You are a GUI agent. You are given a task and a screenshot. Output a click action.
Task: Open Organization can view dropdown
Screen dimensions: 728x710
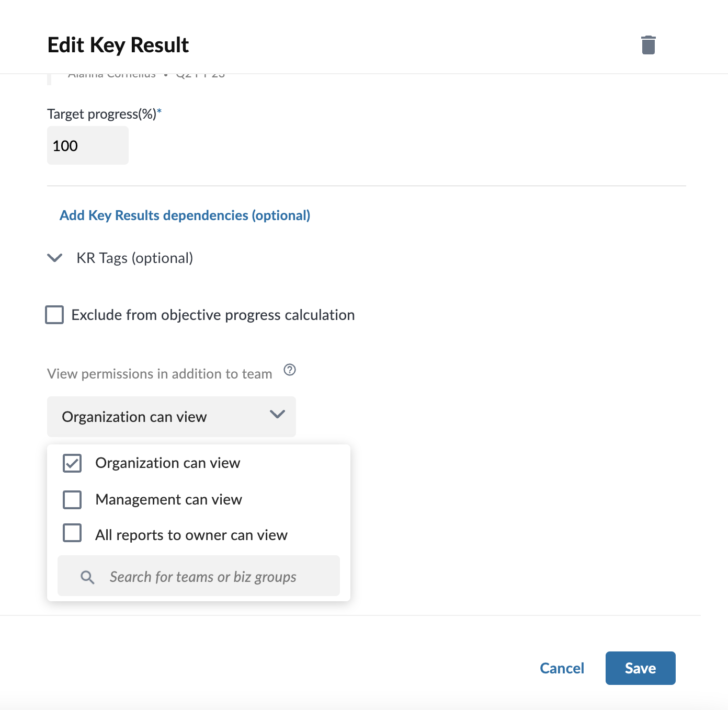(172, 417)
